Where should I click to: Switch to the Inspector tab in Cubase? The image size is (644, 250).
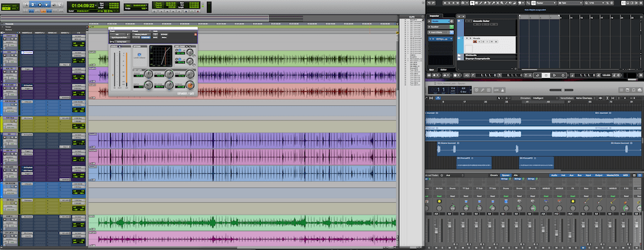pos(435,16)
